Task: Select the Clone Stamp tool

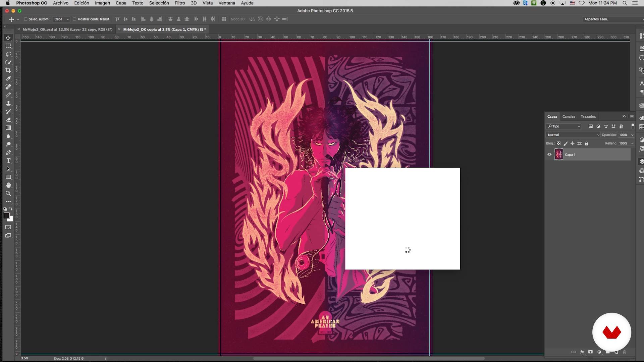Action: [8, 103]
